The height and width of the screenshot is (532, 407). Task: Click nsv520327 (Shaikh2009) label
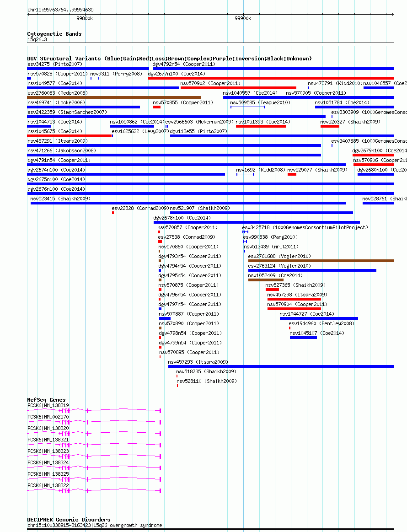pyautogui.click(x=350, y=122)
